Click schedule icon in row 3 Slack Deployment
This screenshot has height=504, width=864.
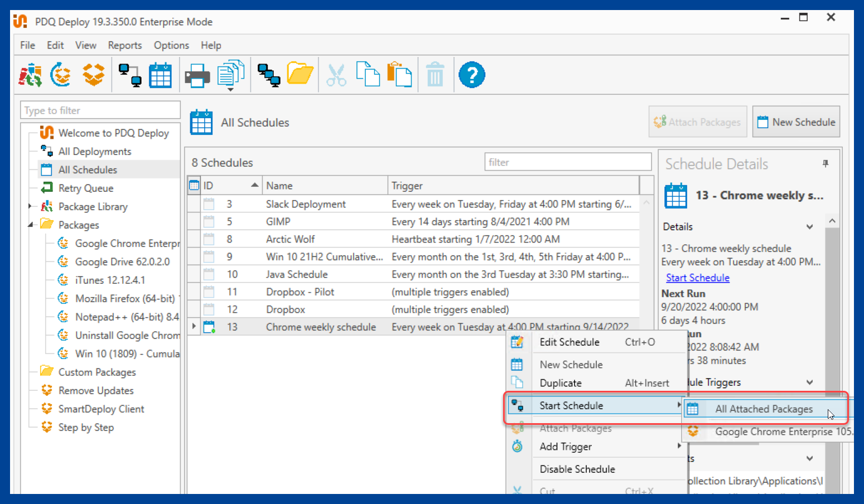pyautogui.click(x=209, y=204)
